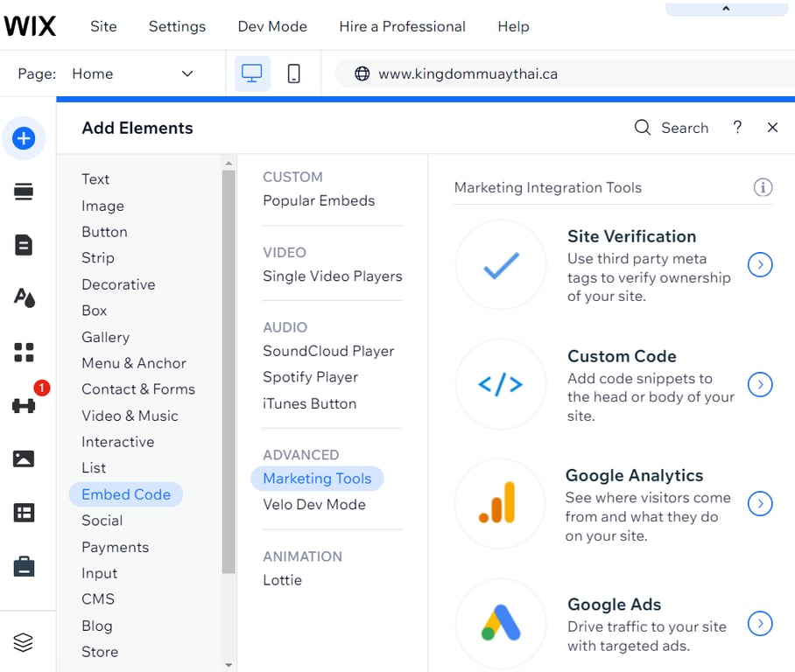
Task: Open the fitness app icon with notification badge
Action: click(x=24, y=405)
